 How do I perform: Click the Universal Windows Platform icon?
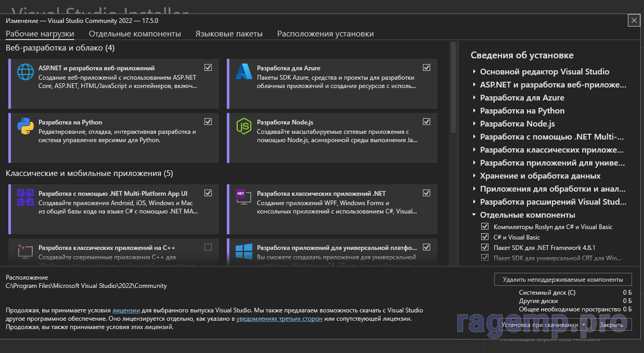click(x=243, y=251)
